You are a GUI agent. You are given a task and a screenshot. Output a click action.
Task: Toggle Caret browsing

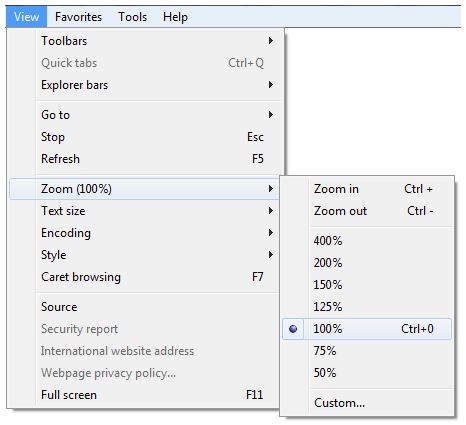[144, 277]
